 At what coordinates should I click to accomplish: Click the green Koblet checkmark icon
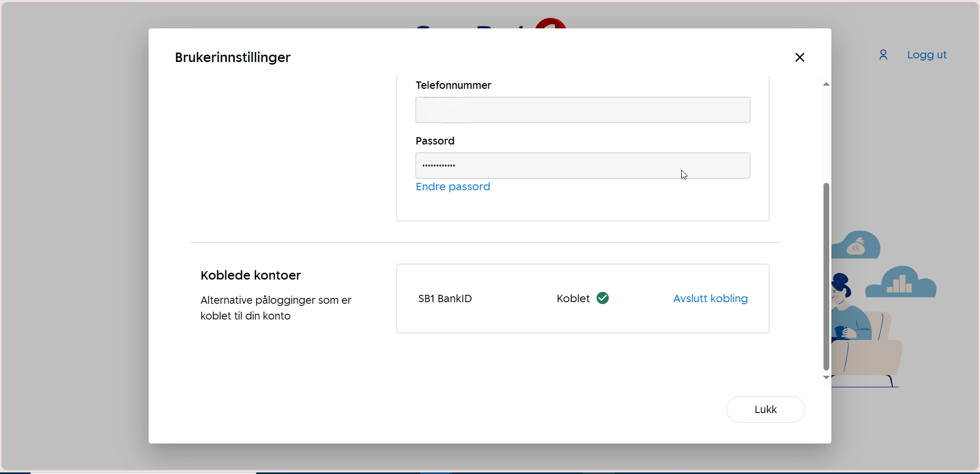pos(602,298)
